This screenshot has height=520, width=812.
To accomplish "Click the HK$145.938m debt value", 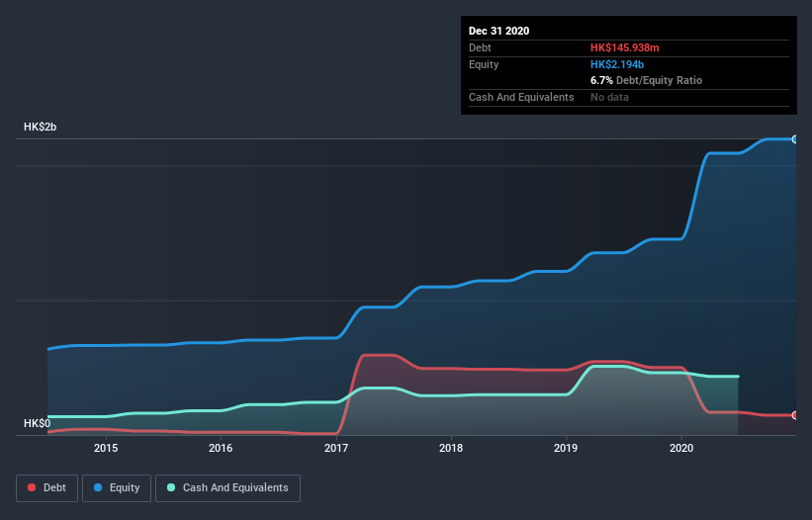I will click(624, 47).
